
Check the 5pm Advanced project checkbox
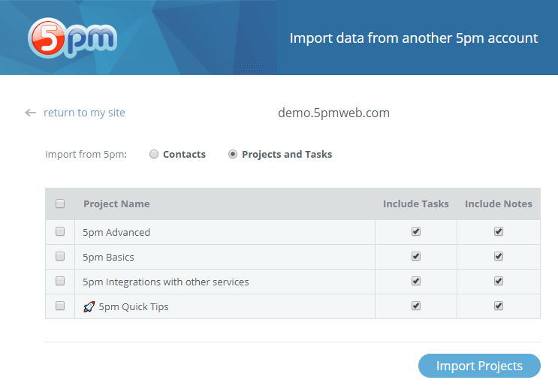click(60, 232)
